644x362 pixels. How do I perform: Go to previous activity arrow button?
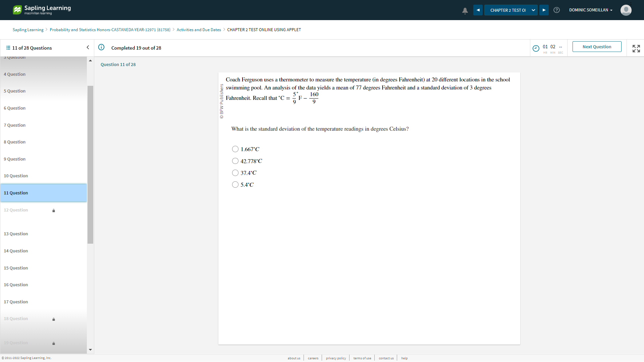[x=478, y=10]
